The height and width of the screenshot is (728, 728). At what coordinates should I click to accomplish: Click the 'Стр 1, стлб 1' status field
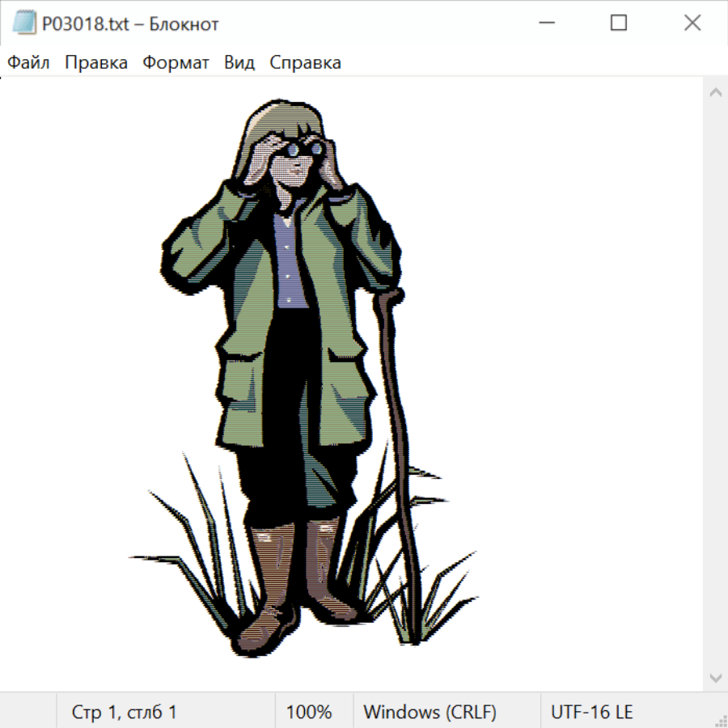[125, 712]
